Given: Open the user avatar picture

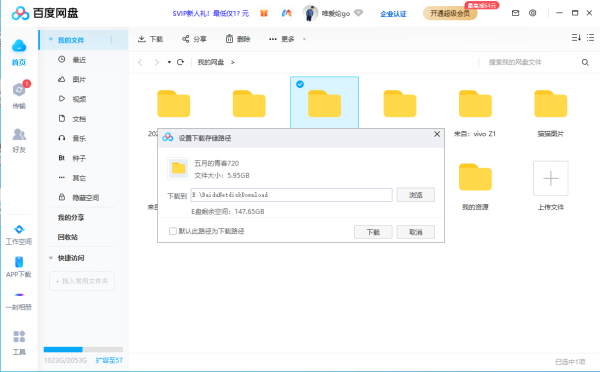Looking at the screenshot, I should (x=310, y=13).
